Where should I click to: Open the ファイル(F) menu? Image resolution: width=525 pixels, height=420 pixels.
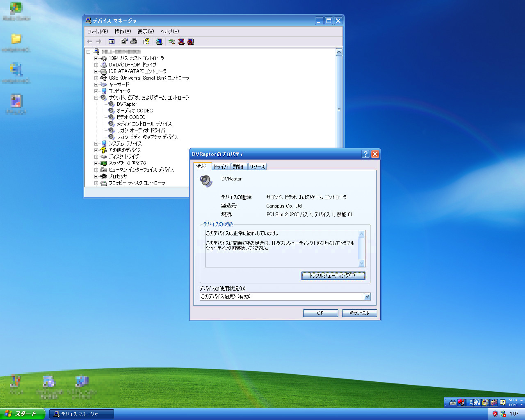(98, 32)
